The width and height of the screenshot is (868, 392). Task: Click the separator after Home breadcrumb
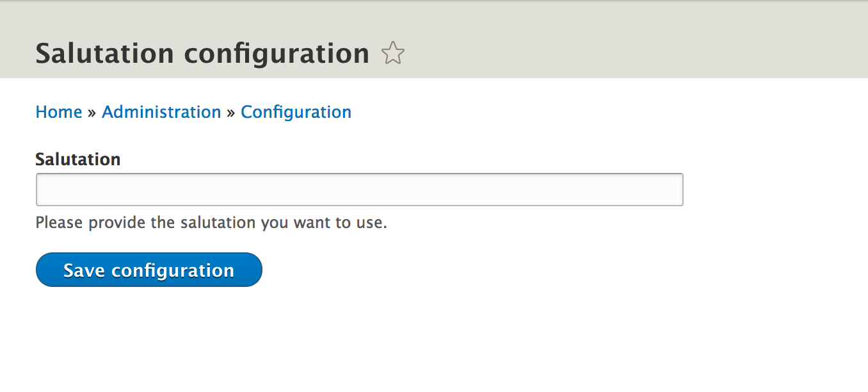pos(92,113)
